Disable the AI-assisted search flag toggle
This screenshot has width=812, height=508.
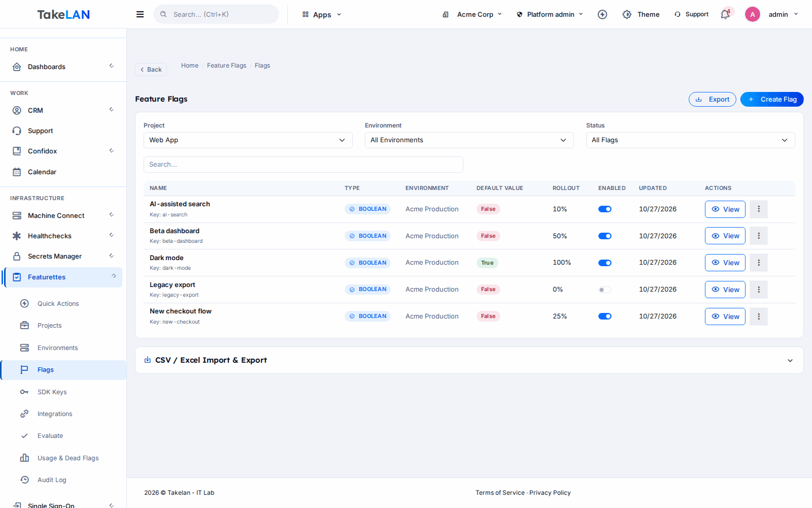[x=605, y=209]
